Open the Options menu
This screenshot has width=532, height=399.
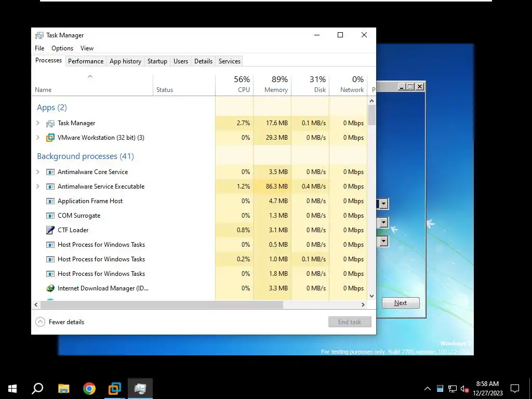(x=62, y=48)
